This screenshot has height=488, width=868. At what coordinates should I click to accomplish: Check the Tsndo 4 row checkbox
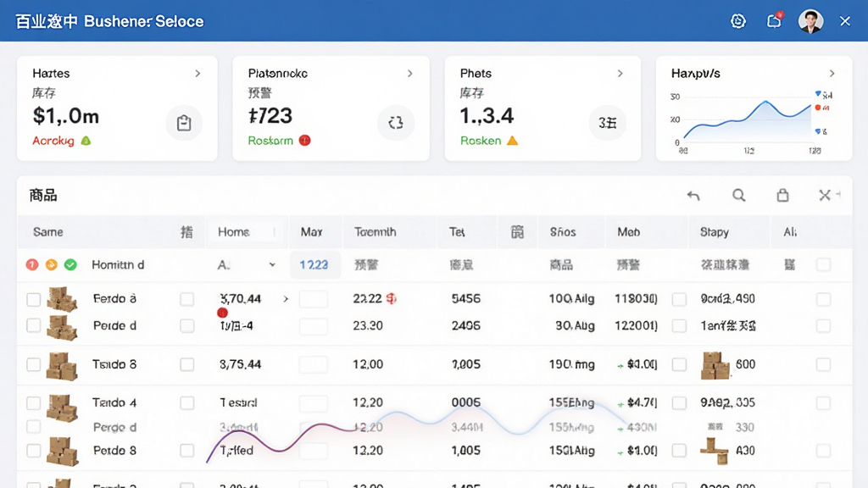tap(34, 402)
